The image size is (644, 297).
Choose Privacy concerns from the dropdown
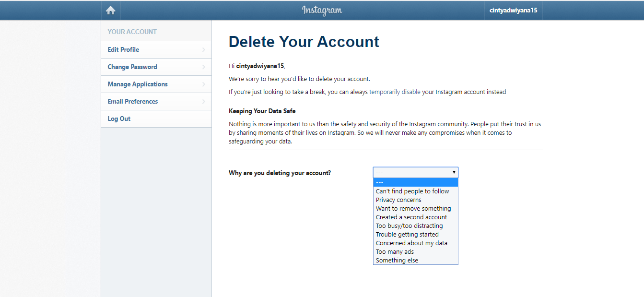pos(398,200)
